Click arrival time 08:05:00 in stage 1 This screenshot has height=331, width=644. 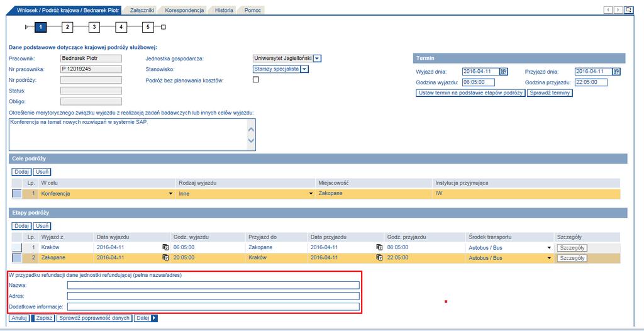coord(425,247)
